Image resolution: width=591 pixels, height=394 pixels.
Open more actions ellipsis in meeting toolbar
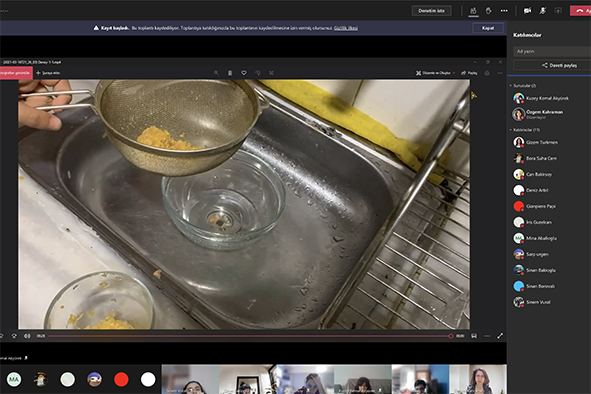pos(504,11)
